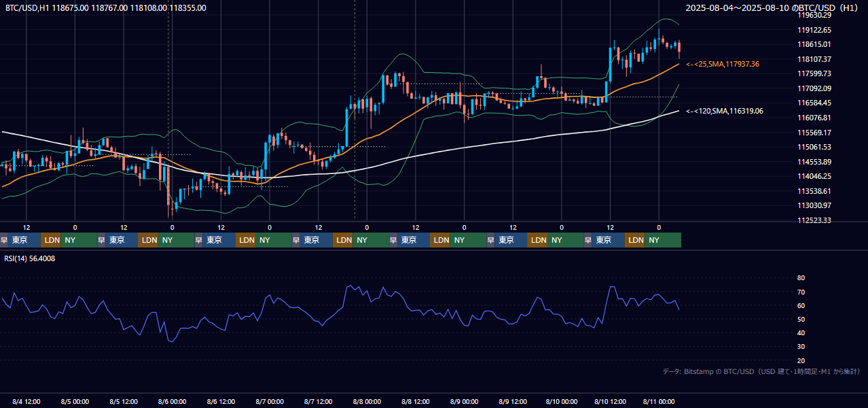868x408 pixels.
Task: Click price axis value 118107.37
Action: 814,59
